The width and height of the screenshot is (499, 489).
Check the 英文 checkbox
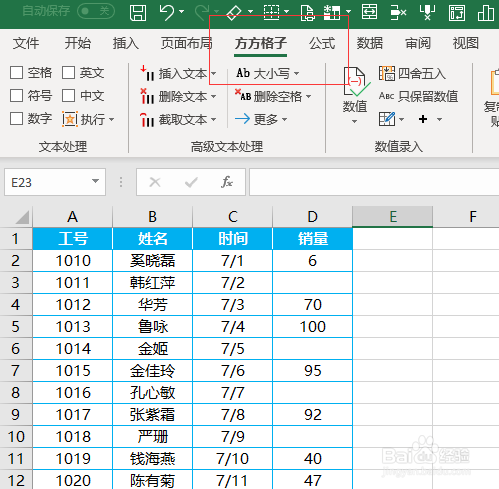point(68,73)
